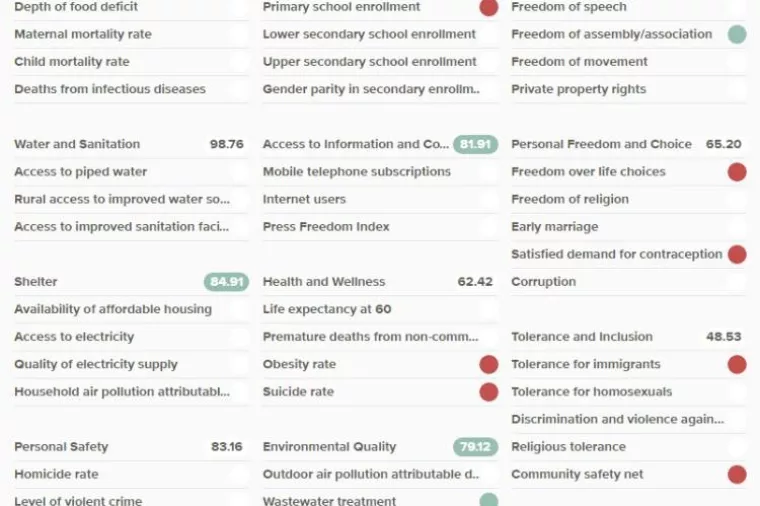This screenshot has height=506, width=760.
Task: Click the green dot for Freedom of assembly/association
Action: (x=737, y=34)
